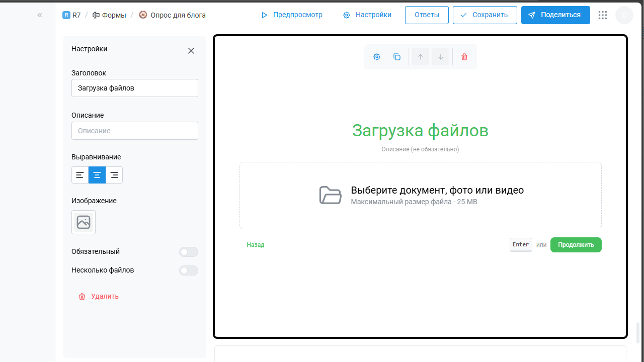Focus the Описание input field
This screenshot has height=362, width=644.
pos(135,131)
